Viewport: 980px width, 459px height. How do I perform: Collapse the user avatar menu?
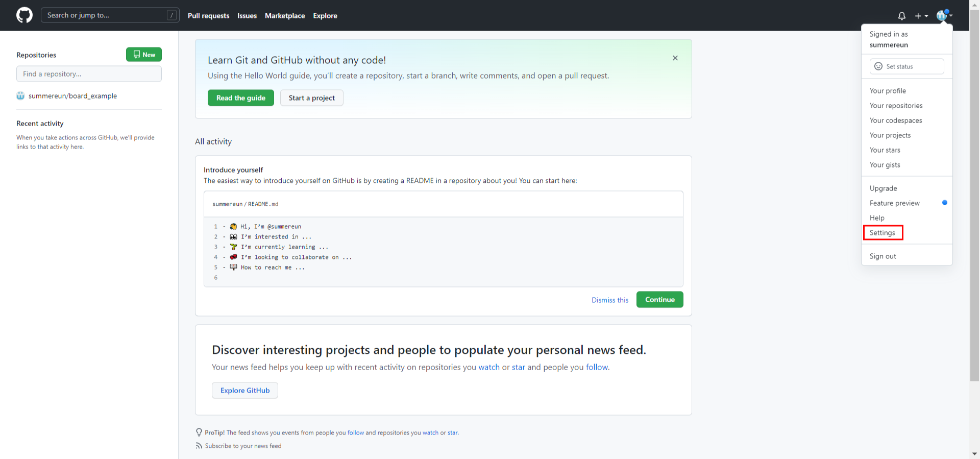[x=944, y=15]
